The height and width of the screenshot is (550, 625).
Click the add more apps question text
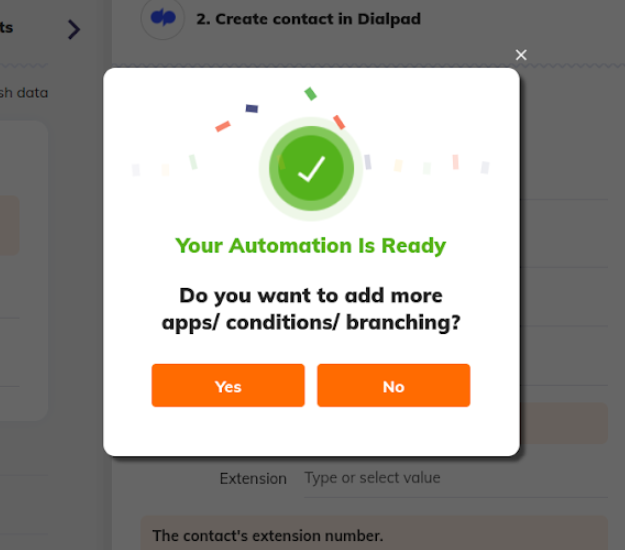pyautogui.click(x=311, y=309)
